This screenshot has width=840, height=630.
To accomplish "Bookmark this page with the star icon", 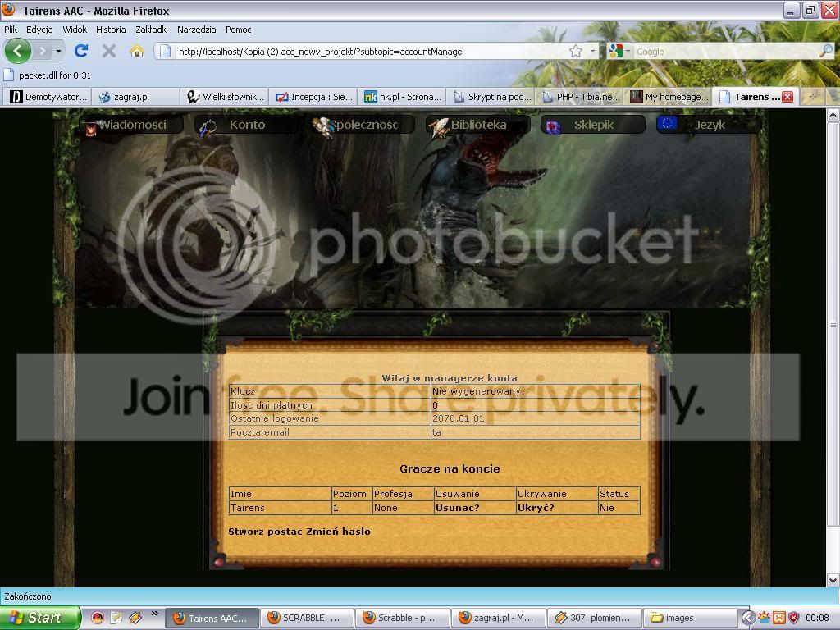I will tap(576, 52).
